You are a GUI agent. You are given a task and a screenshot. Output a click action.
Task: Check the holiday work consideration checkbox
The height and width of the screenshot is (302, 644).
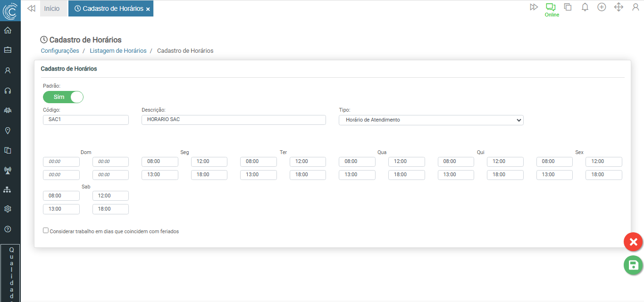click(46, 230)
